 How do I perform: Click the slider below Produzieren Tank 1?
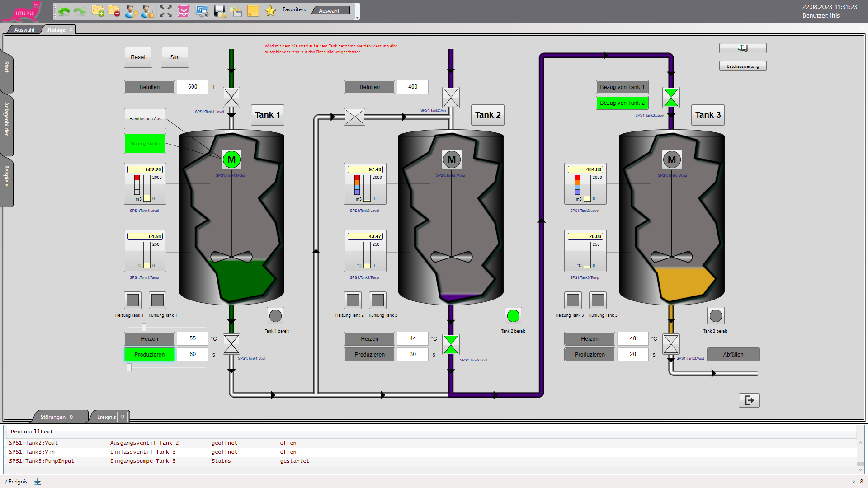click(x=129, y=368)
